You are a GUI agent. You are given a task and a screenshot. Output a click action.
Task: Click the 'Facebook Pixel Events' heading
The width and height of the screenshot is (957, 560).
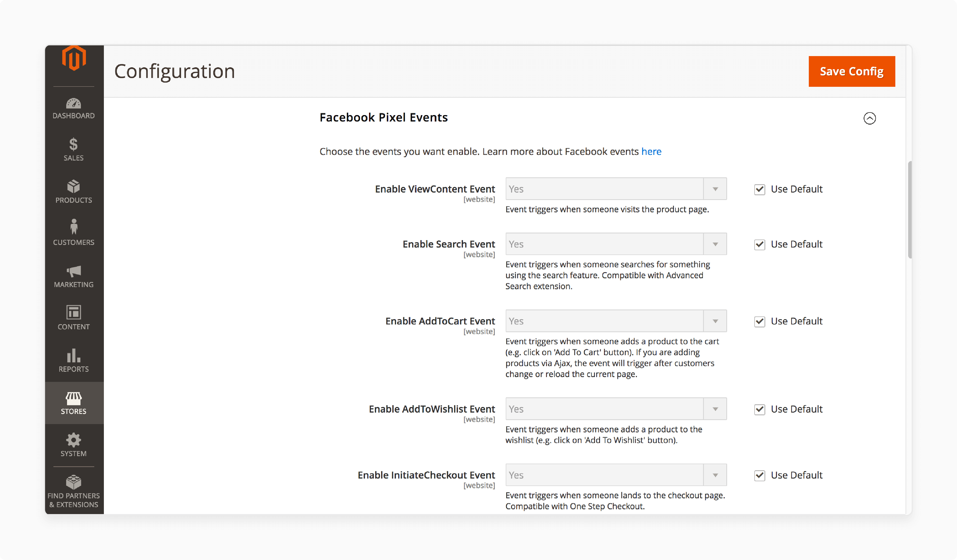click(383, 118)
